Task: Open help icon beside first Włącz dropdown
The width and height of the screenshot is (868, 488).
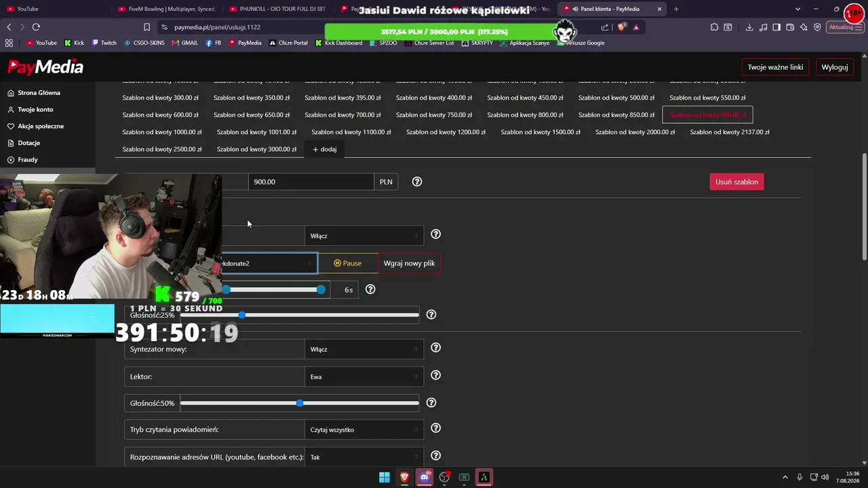Action: pyautogui.click(x=436, y=235)
